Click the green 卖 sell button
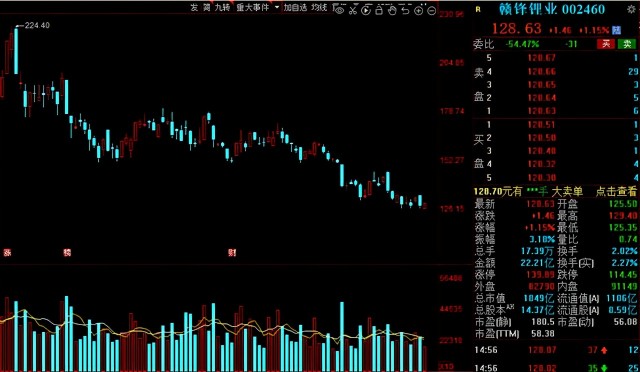 (627, 44)
